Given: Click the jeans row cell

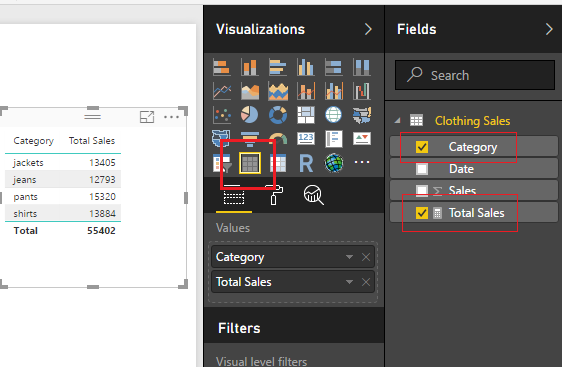Looking at the screenshot, I should pyautogui.click(x=25, y=180).
